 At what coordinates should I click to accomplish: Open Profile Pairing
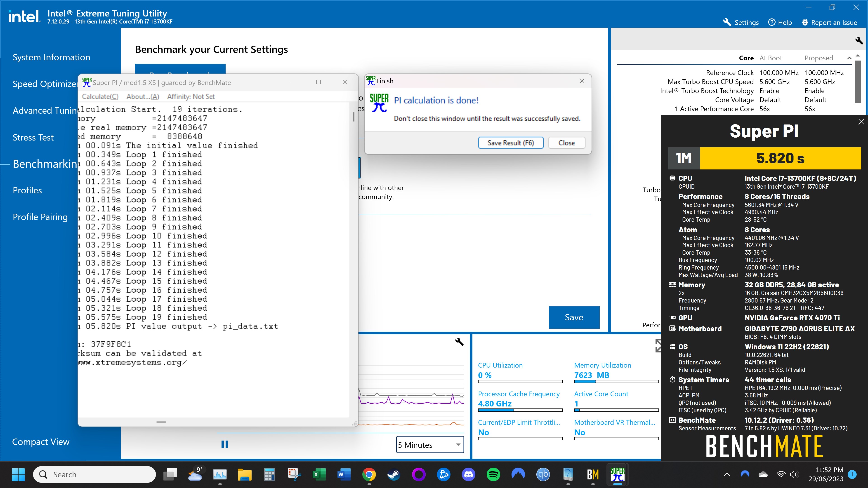[40, 217]
